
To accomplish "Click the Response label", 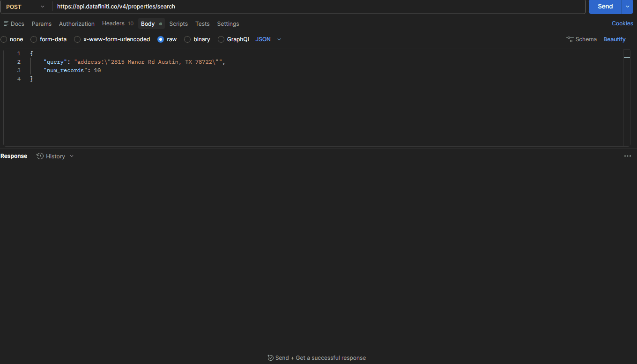I will [14, 156].
